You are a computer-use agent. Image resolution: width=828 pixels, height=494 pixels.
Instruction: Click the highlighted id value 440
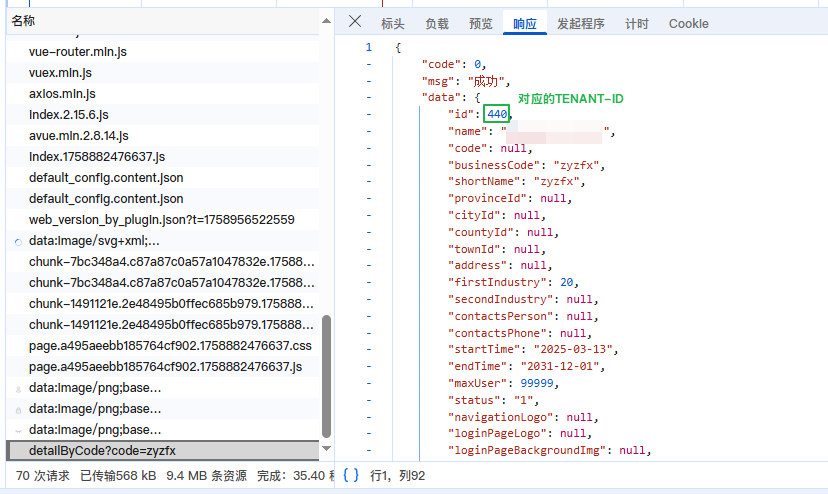pyautogui.click(x=497, y=115)
